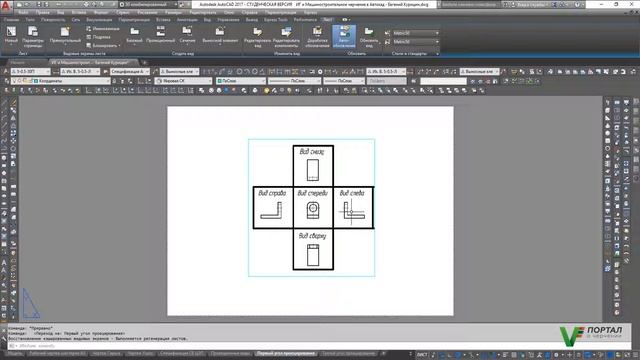Click the Вид снизу cell in drawing
This screenshot has width=640, height=360.
pos(313,166)
